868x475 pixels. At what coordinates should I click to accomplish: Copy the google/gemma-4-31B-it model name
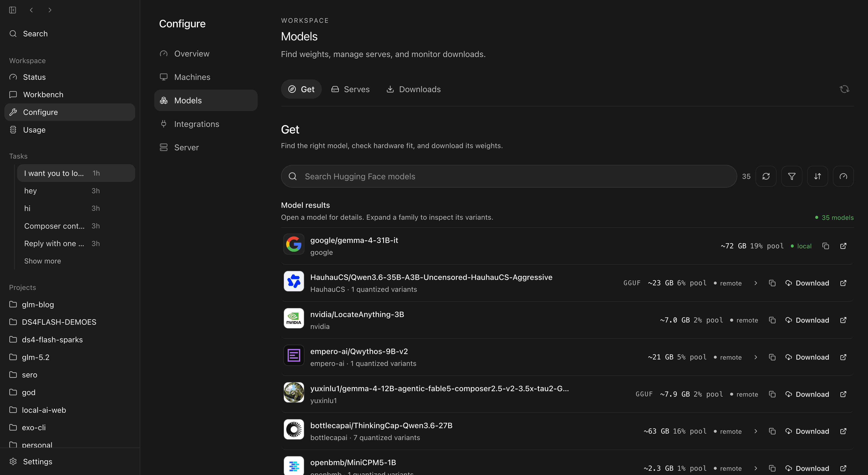(826, 246)
